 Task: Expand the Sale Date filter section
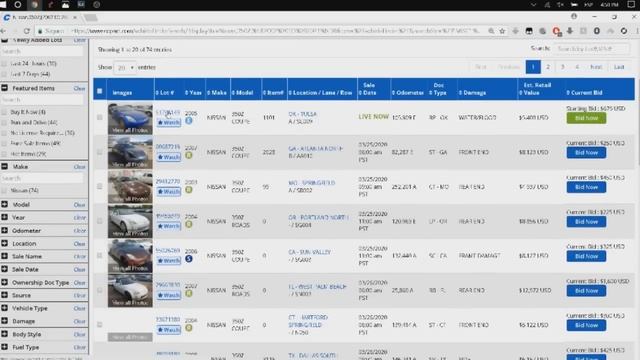point(4,269)
